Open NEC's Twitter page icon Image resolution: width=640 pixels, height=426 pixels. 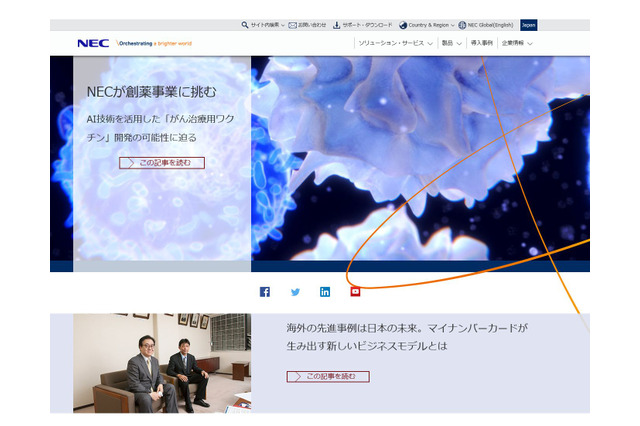pyautogui.click(x=295, y=292)
